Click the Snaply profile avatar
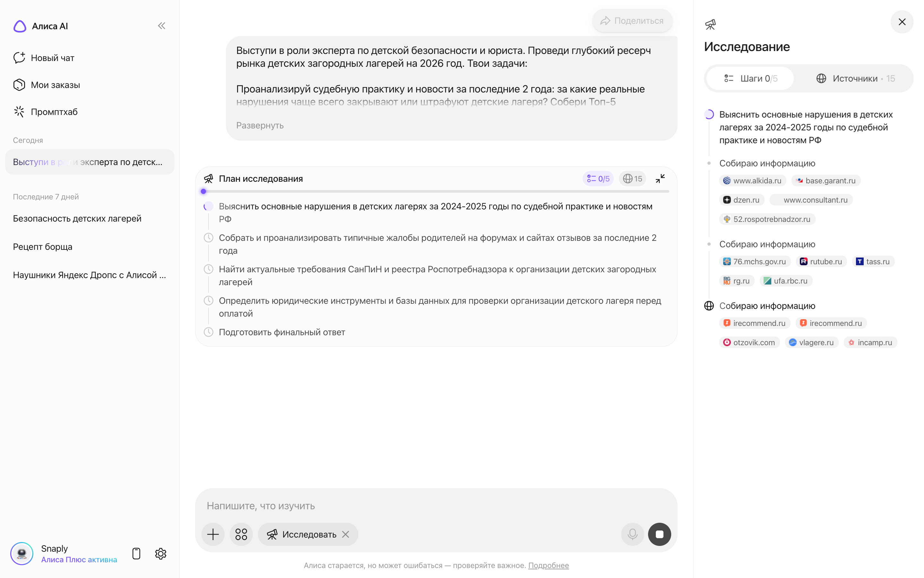Screen dimensions: 924x578 [x=22, y=554]
